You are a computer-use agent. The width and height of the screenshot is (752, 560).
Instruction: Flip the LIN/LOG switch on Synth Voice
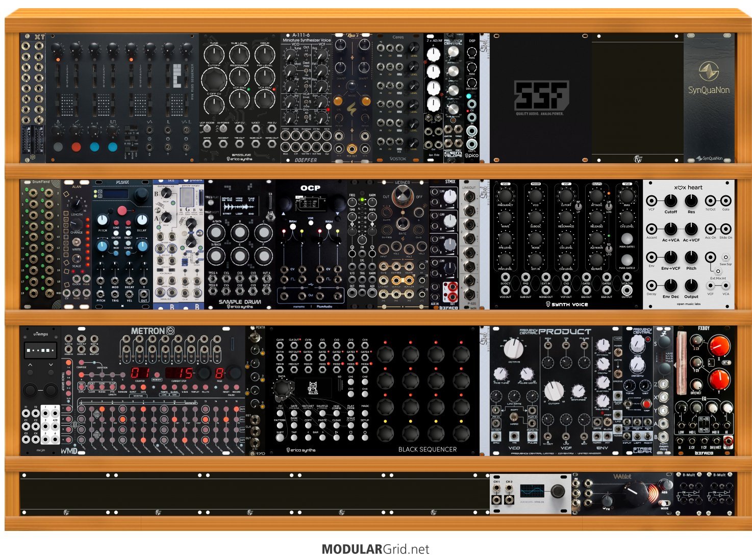click(609, 207)
